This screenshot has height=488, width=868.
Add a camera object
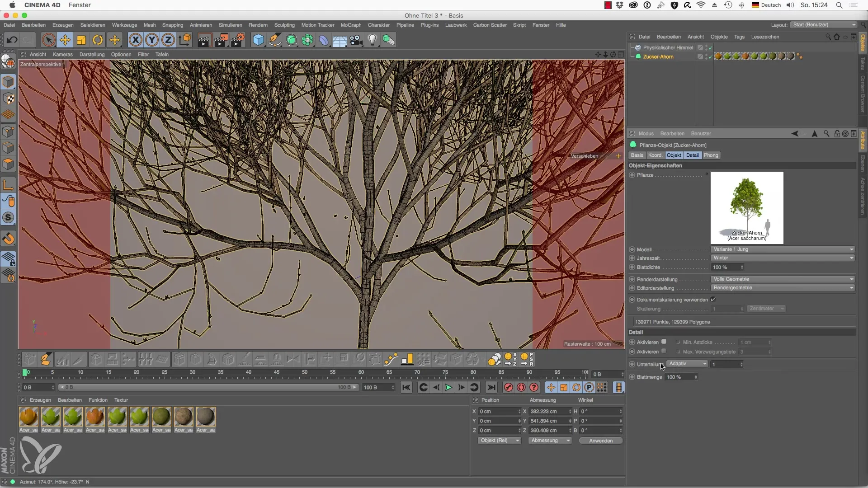[356, 40]
